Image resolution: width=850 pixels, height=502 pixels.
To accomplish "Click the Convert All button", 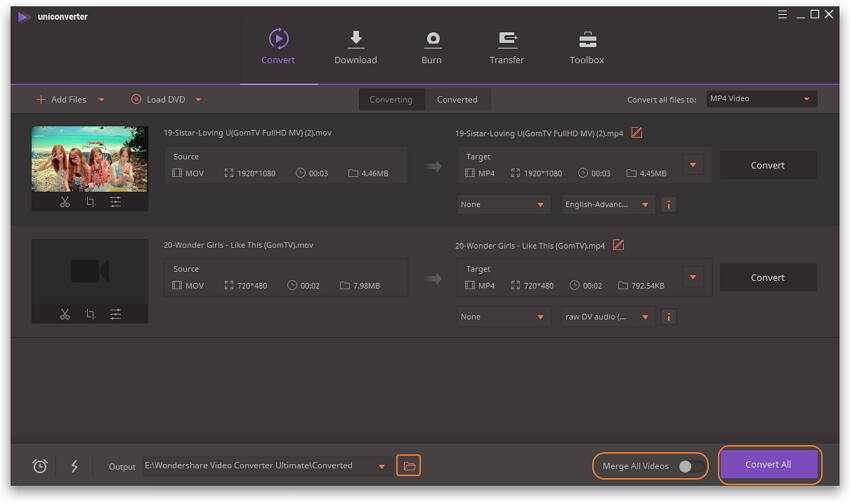I will pos(768,465).
